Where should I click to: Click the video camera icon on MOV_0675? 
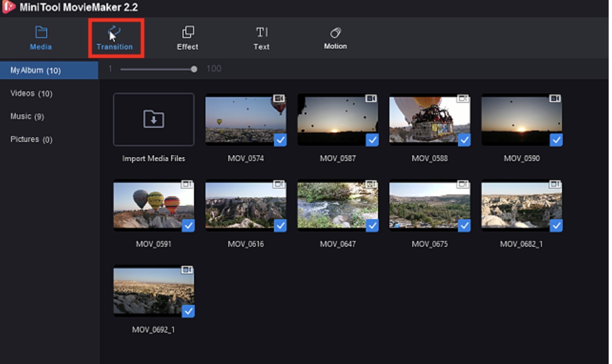point(463,184)
